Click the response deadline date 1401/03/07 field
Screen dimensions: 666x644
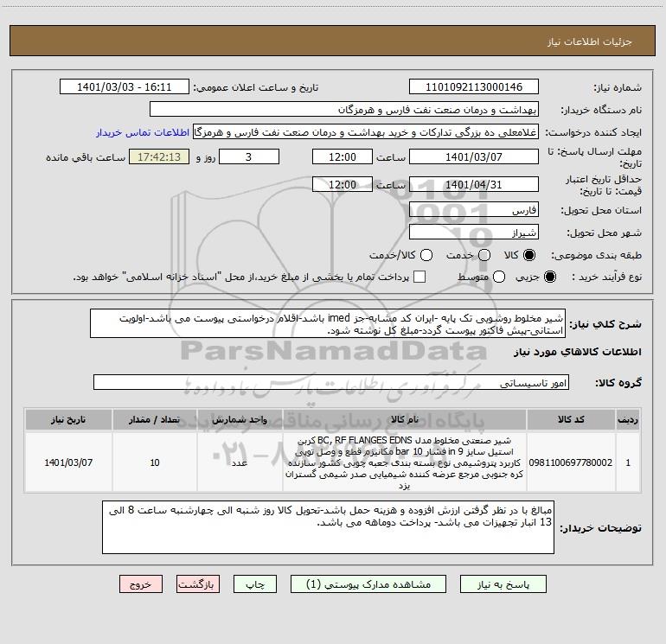coord(474,156)
